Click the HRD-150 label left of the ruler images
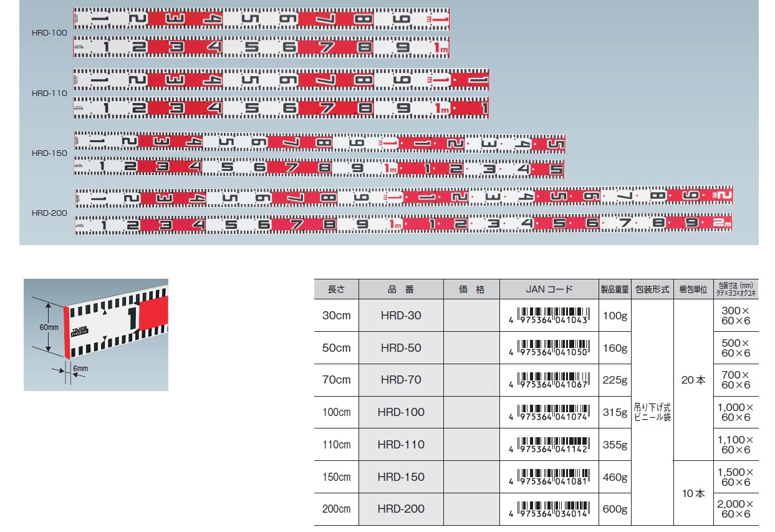 (49, 153)
